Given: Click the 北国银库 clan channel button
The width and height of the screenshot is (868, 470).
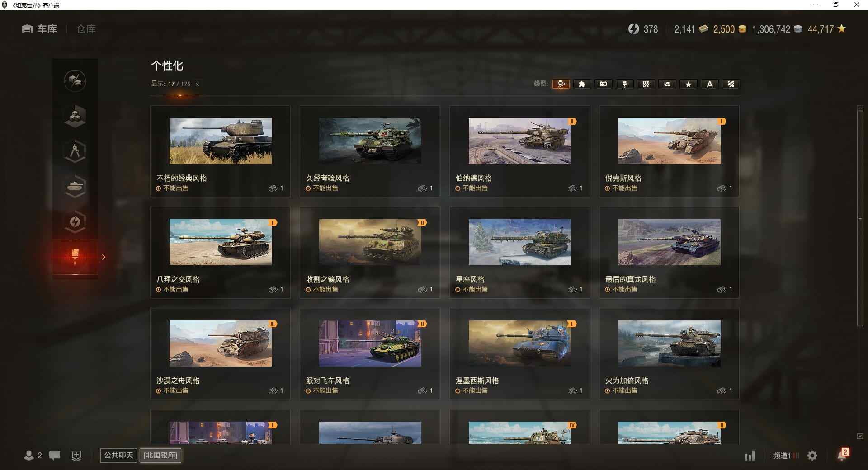Looking at the screenshot, I should pyautogui.click(x=160, y=456).
